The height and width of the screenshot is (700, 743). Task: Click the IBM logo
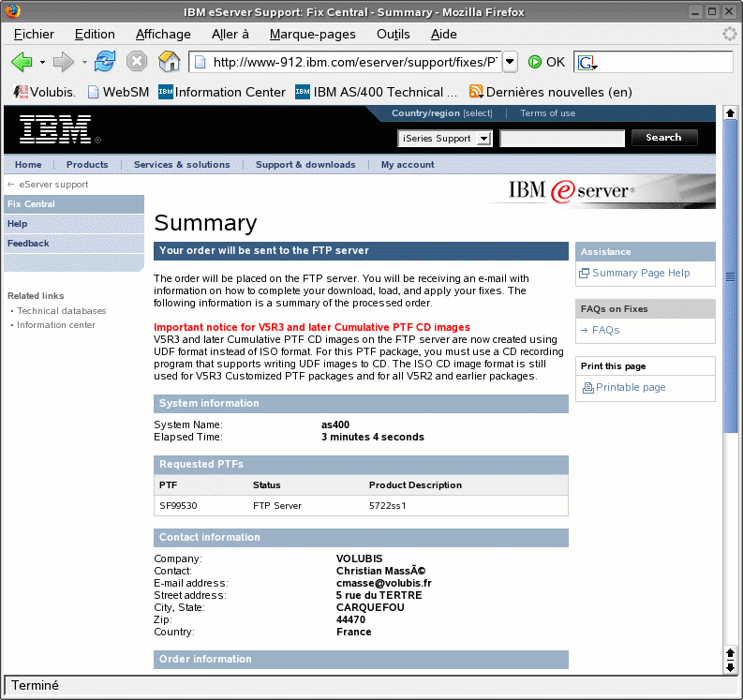tap(56, 129)
